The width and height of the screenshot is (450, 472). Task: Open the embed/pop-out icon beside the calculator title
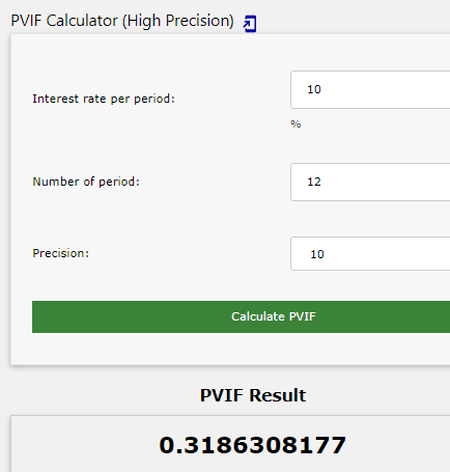(x=250, y=24)
